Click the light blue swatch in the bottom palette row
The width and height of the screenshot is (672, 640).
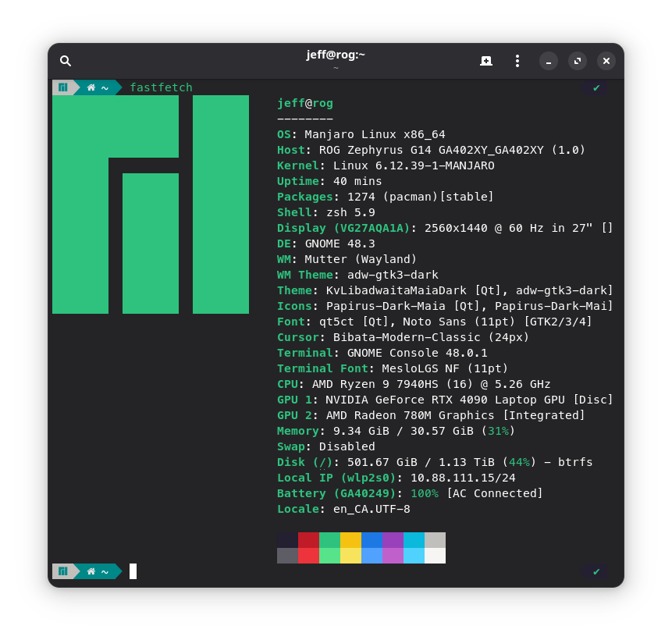click(x=372, y=556)
